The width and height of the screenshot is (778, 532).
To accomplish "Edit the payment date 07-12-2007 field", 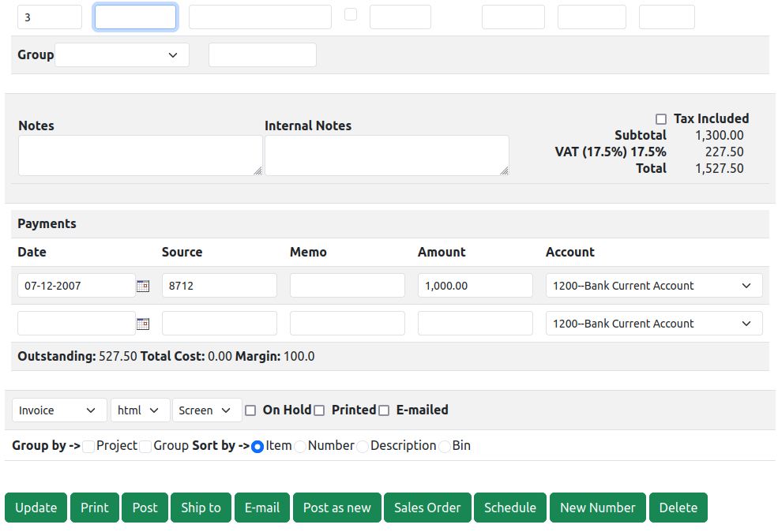I will pyautogui.click(x=77, y=286).
